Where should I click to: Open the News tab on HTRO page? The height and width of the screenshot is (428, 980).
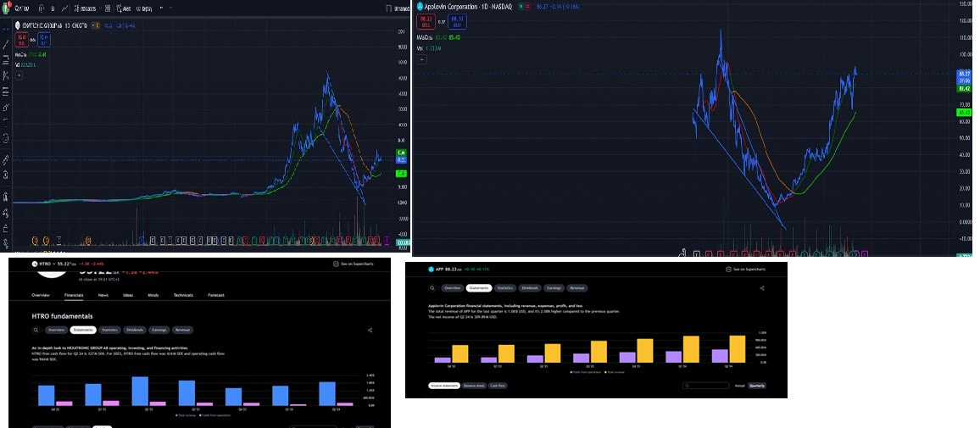[103, 295]
